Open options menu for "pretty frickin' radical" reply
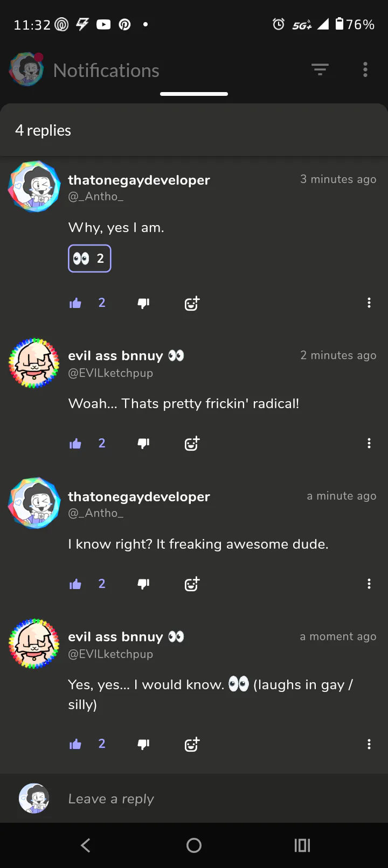Image resolution: width=388 pixels, height=868 pixels. click(x=369, y=443)
